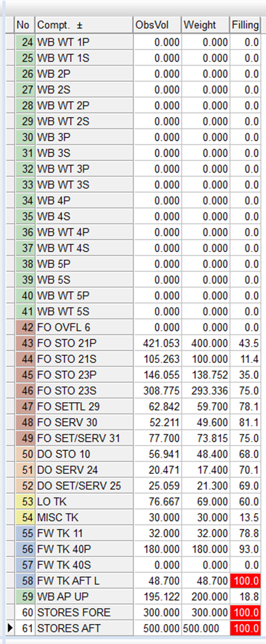Select the LO TK row number 53
The width and height of the screenshot is (266, 644).
(25, 502)
